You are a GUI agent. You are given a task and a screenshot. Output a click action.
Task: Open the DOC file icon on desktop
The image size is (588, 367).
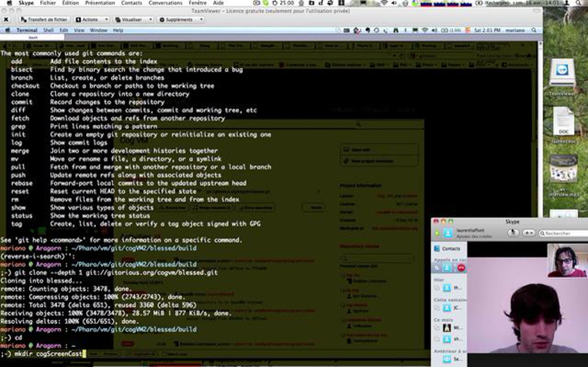[563, 121]
